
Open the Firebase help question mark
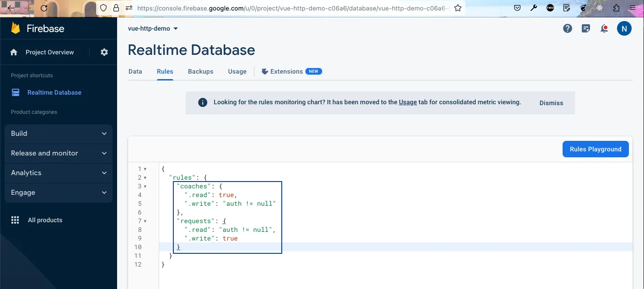[x=568, y=28]
